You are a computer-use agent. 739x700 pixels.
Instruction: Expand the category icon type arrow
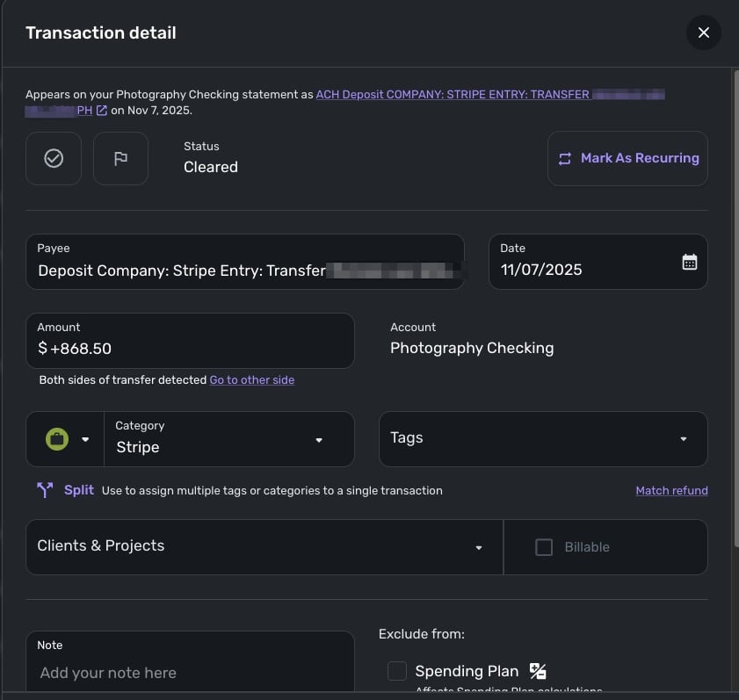(85, 439)
